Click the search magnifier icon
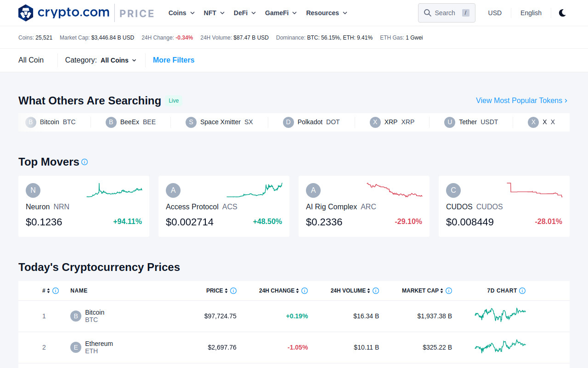This screenshot has width=588, height=368. click(x=428, y=13)
